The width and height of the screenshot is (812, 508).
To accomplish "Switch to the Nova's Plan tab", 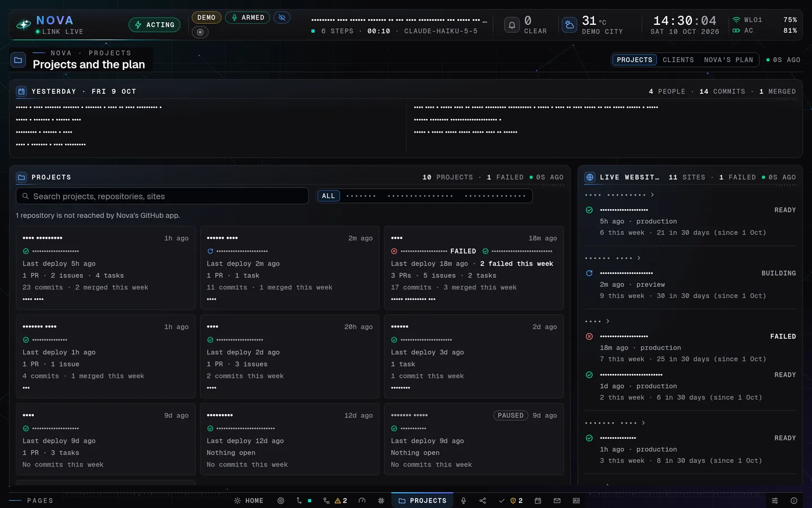I will [x=729, y=60].
